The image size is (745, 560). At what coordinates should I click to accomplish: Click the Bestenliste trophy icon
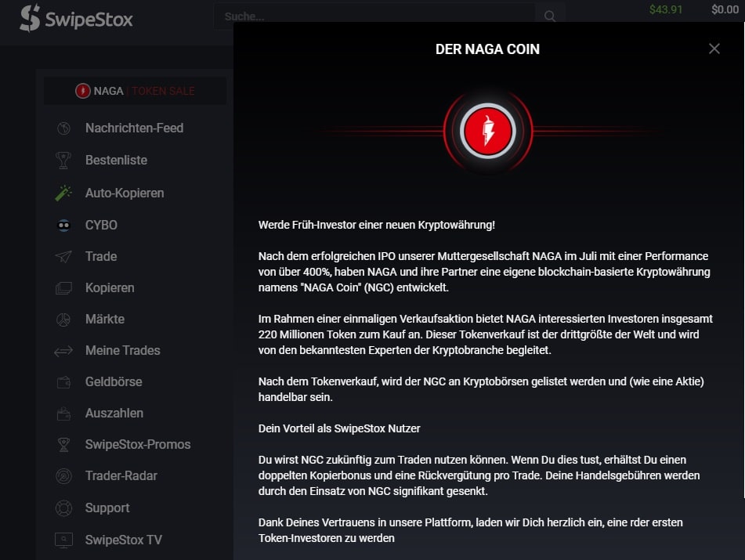click(63, 160)
